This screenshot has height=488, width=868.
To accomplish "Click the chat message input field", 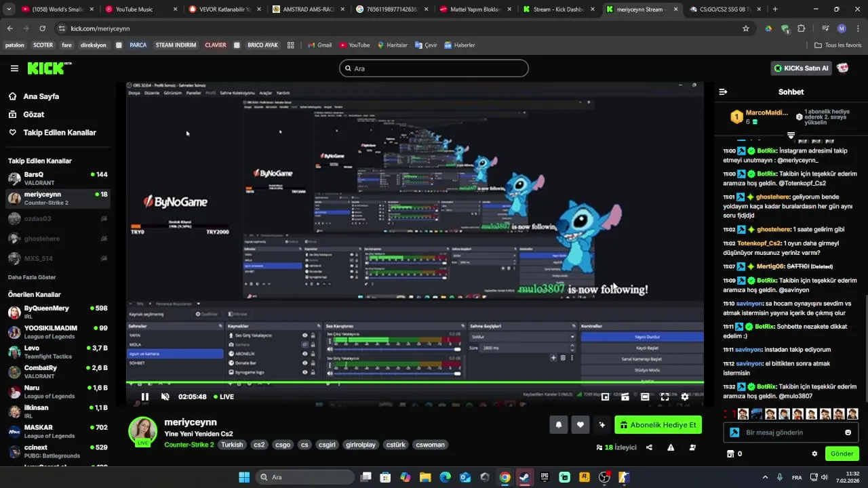I will 791,432.
